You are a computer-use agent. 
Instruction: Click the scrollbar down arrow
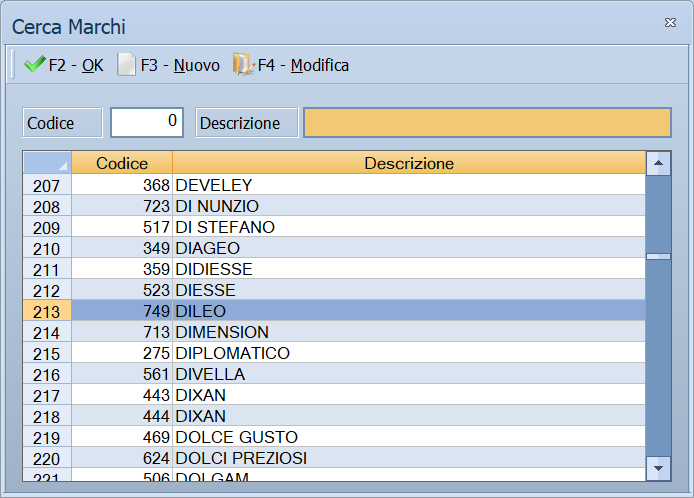point(658,468)
